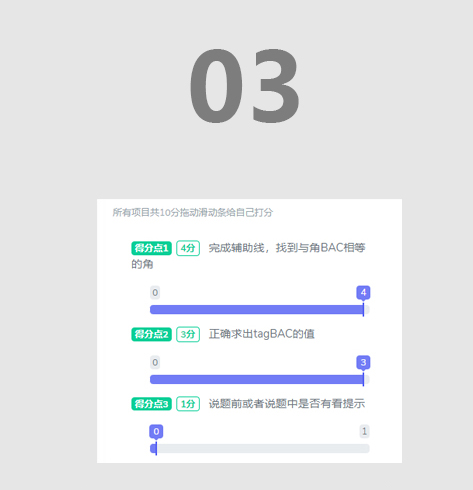Click the 1 maximum label of third slider
The image size is (473, 490).
pyautogui.click(x=364, y=432)
